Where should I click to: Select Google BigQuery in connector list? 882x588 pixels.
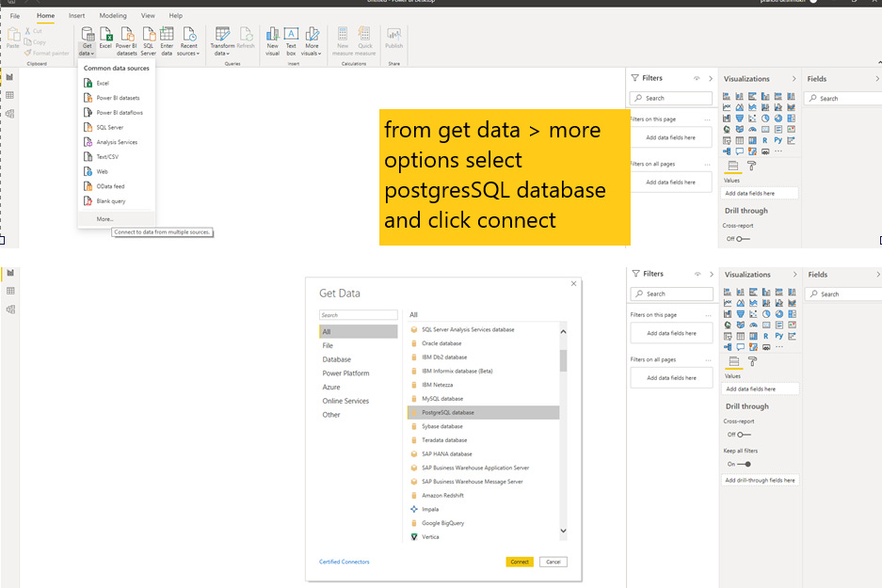point(483,523)
